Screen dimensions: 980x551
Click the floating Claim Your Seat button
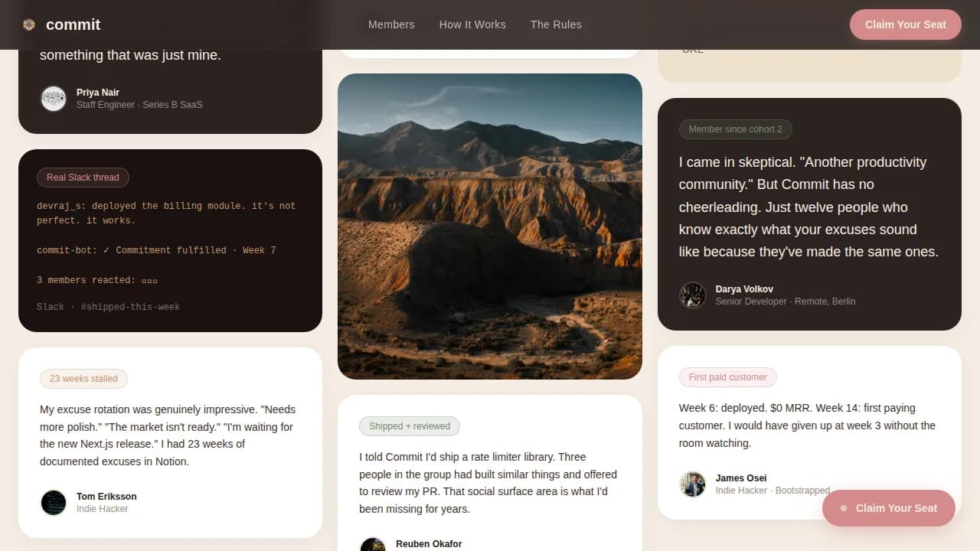[x=889, y=507]
